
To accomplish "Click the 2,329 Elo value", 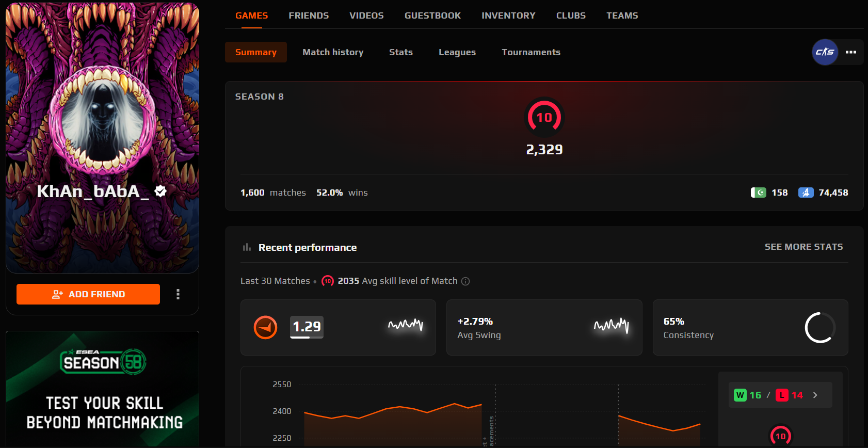I will click(x=544, y=150).
